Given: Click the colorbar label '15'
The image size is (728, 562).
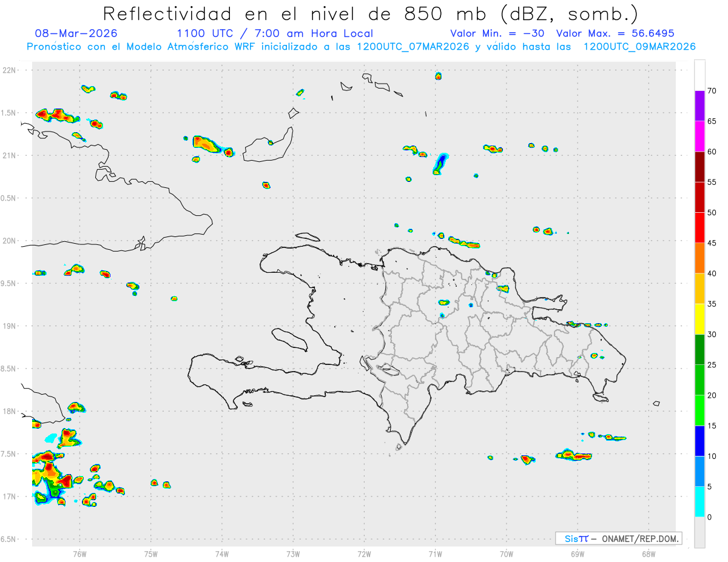Looking at the screenshot, I should tap(712, 426).
